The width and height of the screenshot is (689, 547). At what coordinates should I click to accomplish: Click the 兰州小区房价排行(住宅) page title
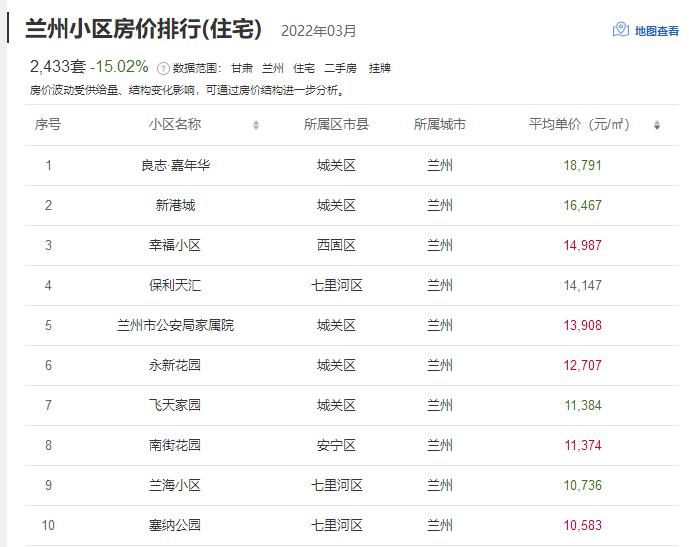tap(144, 29)
